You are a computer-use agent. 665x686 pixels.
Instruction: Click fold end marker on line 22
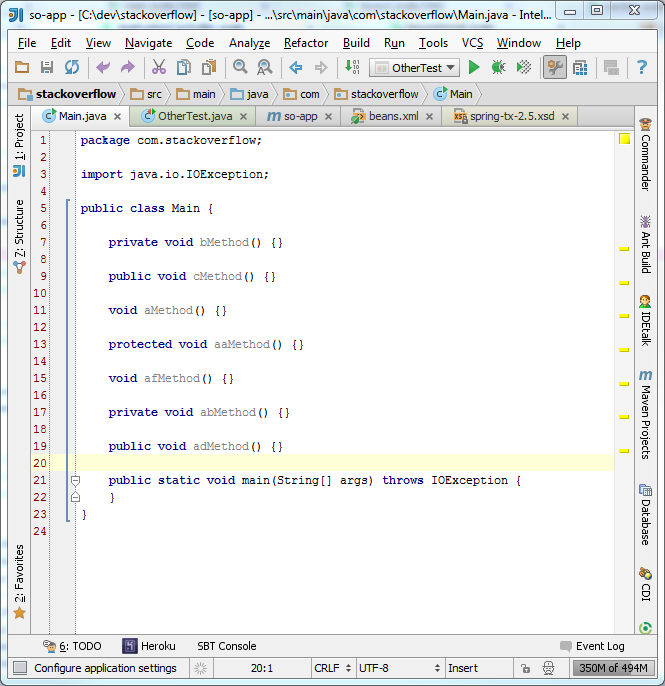[75, 497]
